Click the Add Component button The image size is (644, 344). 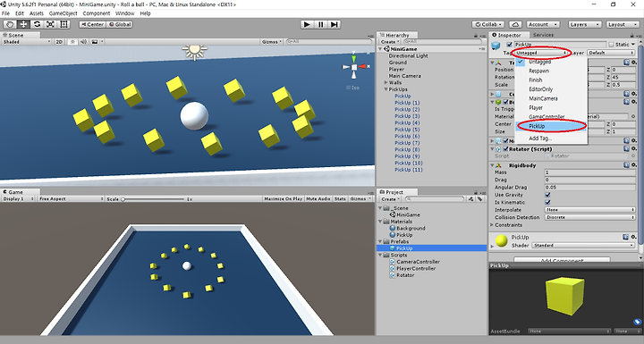pos(562,260)
